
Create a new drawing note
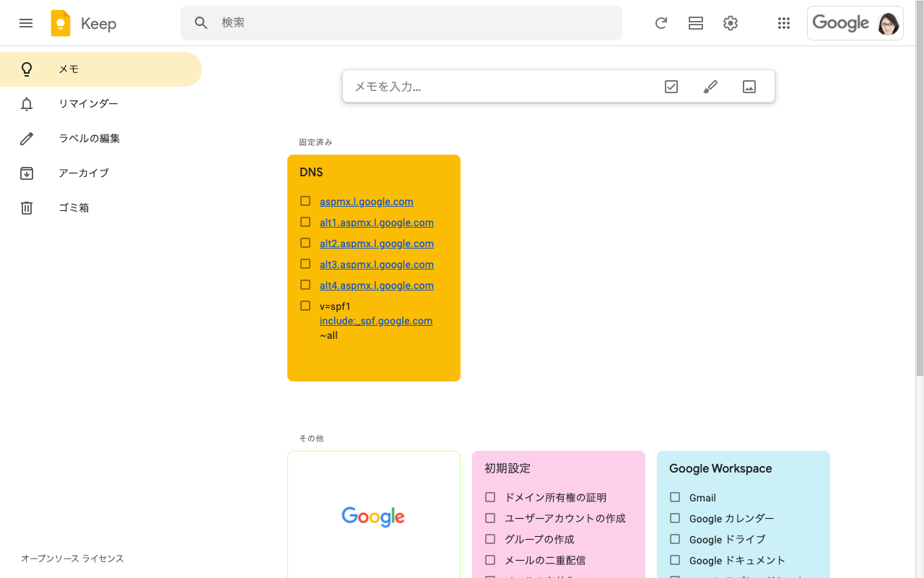click(x=710, y=87)
